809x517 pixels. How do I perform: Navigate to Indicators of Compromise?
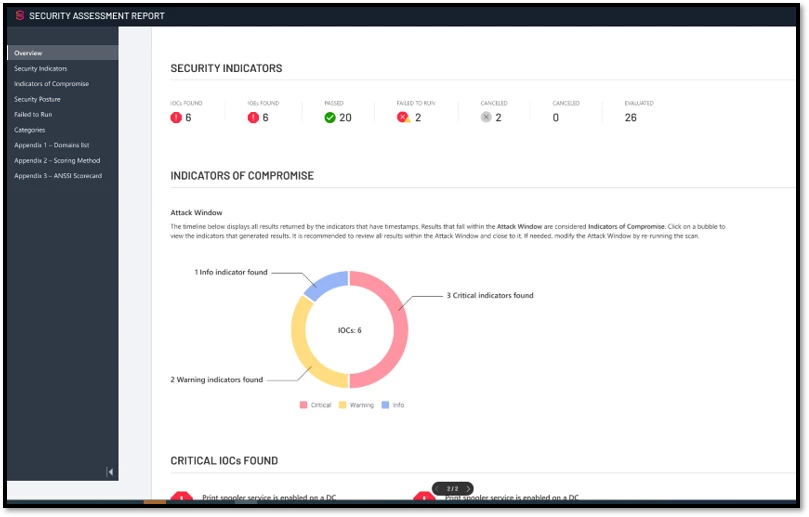[51, 84]
